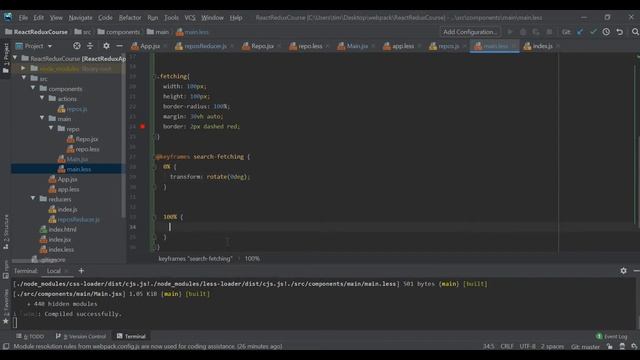640x360 pixels.
Task: Click the Git show history clock icon
Action: (606, 32)
